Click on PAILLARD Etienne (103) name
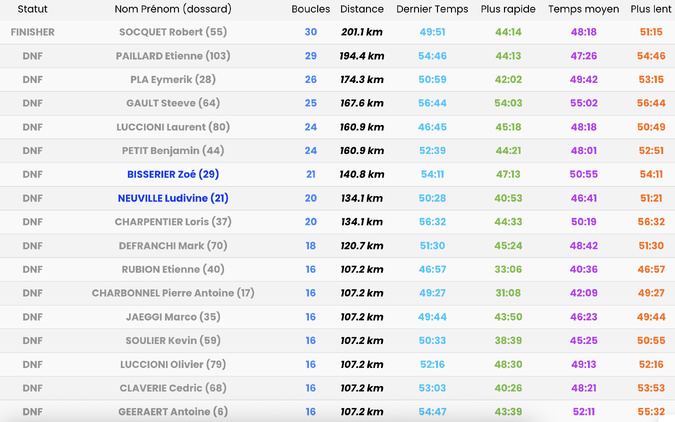The width and height of the screenshot is (675, 422). [x=173, y=56]
